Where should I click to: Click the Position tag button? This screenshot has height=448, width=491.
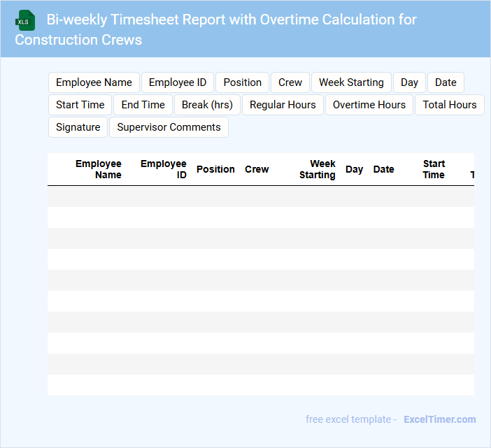(x=242, y=82)
